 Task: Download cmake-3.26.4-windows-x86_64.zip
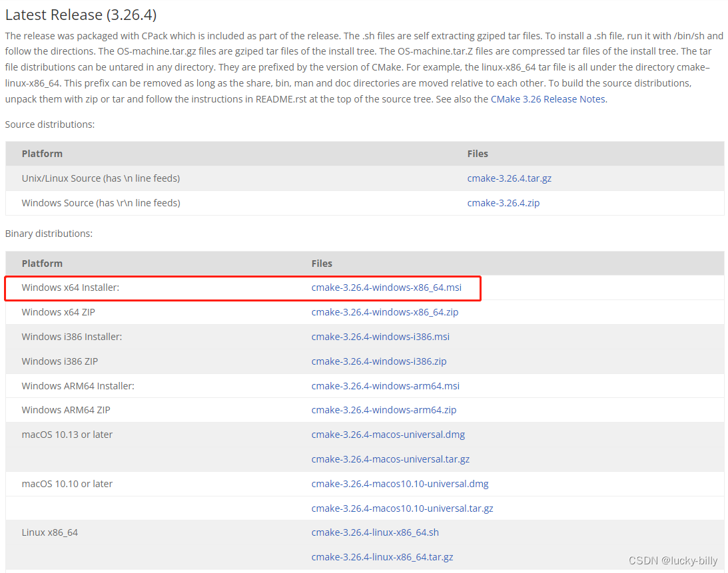click(385, 312)
